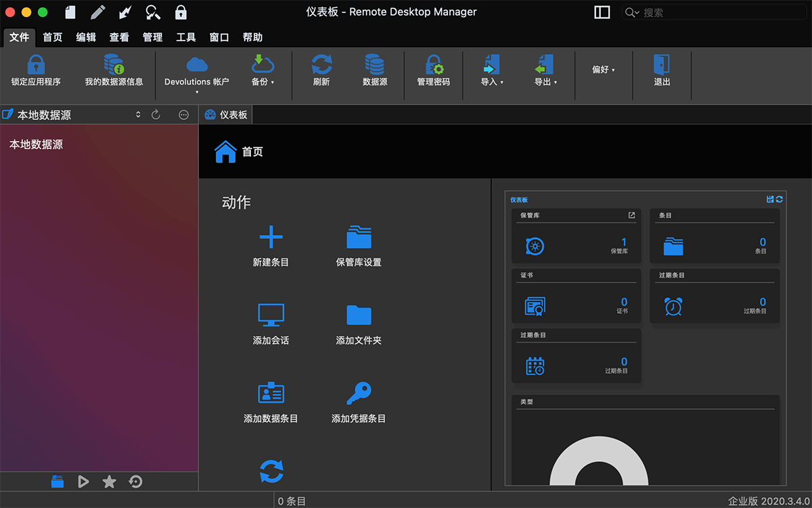The image size is (812, 508).
Task: Switch to the 查看 ribbon tab
Action: click(x=119, y=37)
